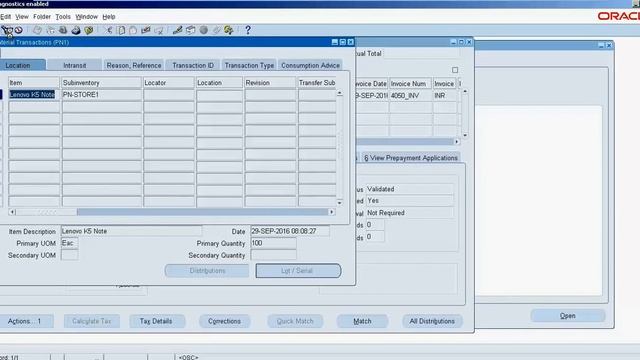Screen dimensions: 640x360
Task: Click the Calculate Tax button
Action: [92, 321]
